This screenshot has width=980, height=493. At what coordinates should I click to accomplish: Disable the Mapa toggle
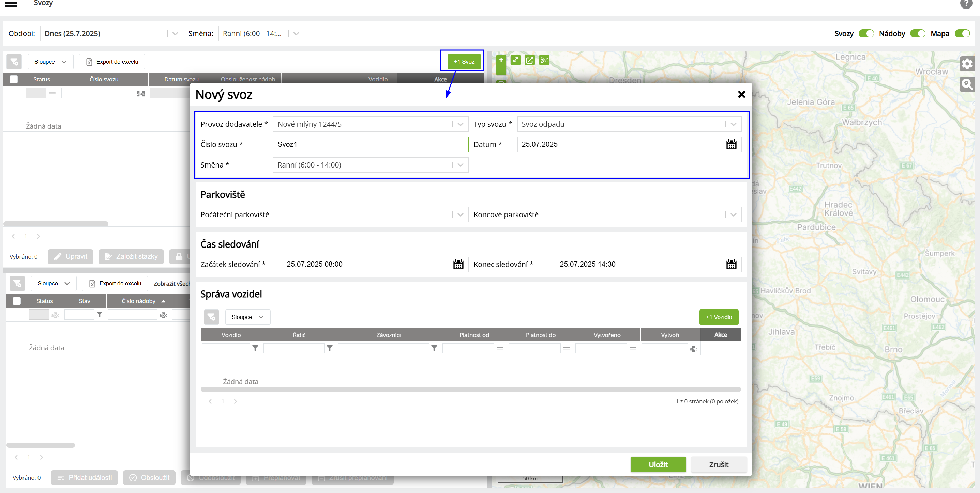962,33
